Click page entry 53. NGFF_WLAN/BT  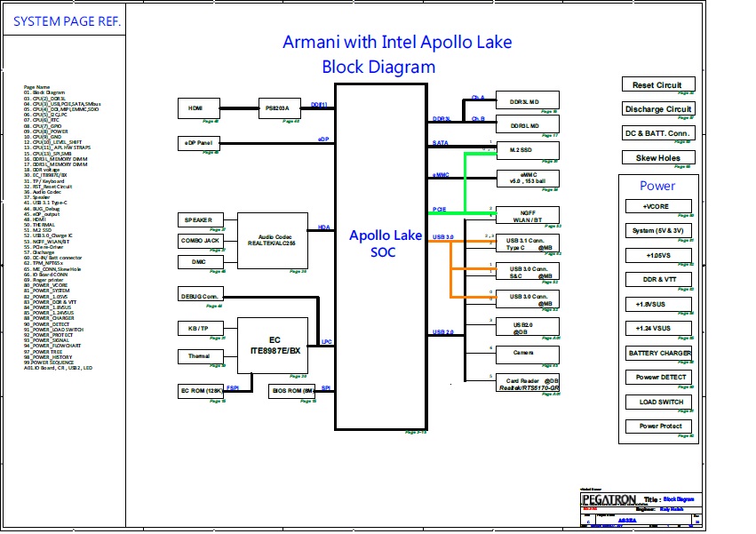pyautogui.click(x=46, y=242)
